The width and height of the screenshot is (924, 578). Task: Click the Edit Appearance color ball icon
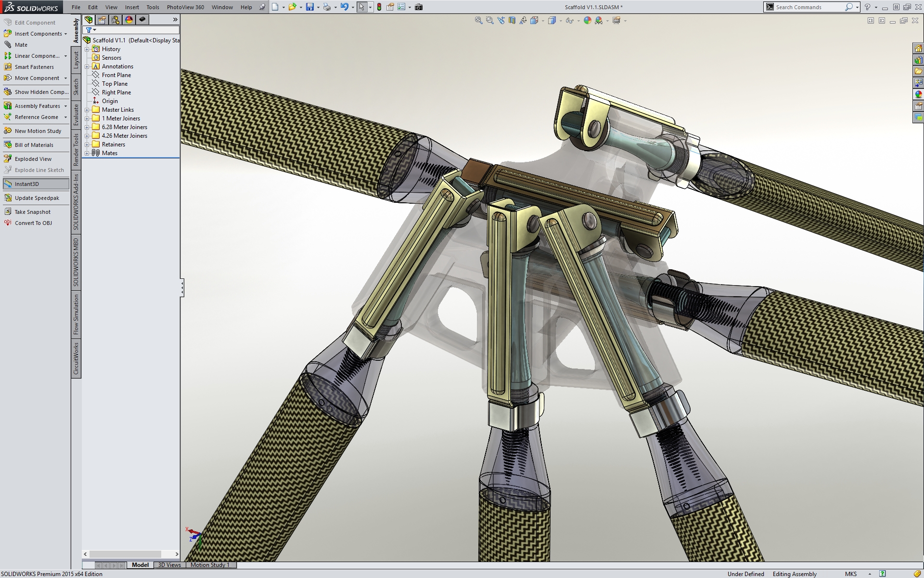click(587, 21)
